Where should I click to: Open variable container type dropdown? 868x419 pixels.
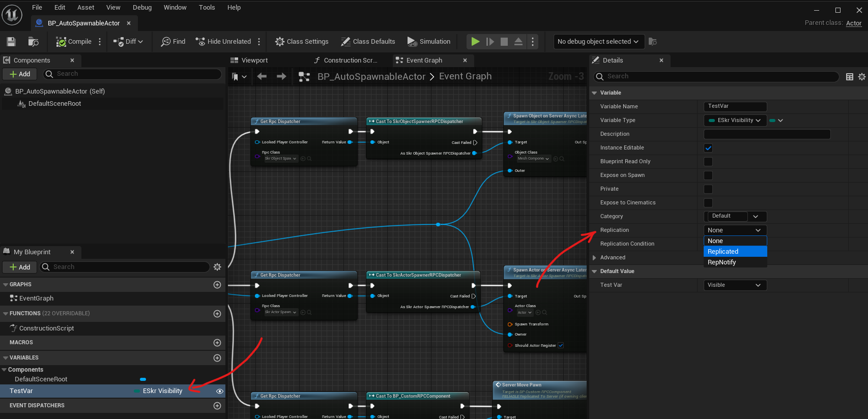(x=776, y=121)
